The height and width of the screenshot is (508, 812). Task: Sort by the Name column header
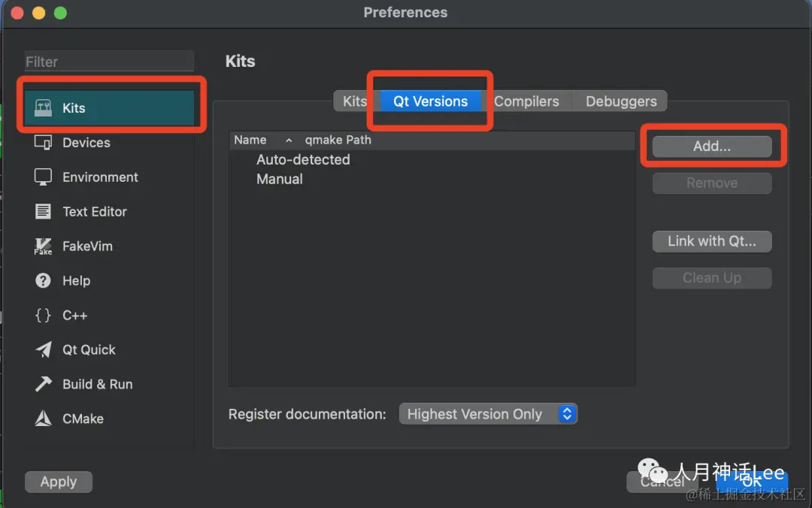264,140
